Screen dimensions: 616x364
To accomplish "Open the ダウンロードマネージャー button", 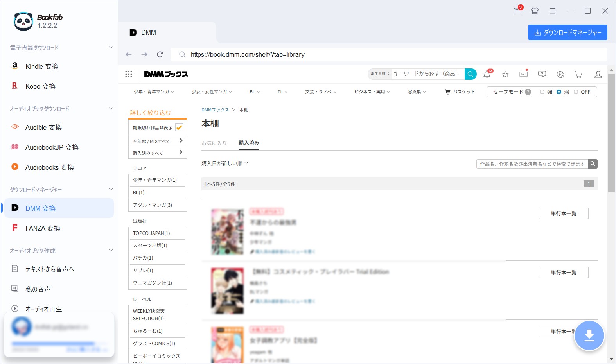I will [x=568, y=32].
